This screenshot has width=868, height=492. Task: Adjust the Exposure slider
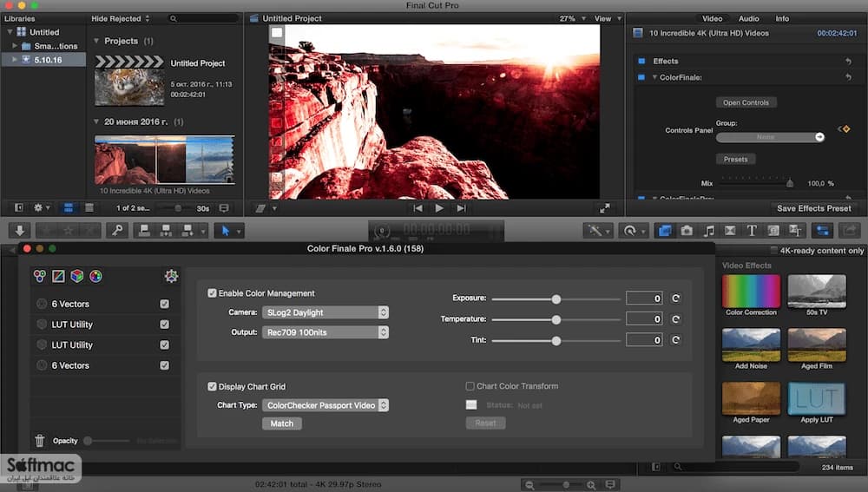(x=556, y=298)
